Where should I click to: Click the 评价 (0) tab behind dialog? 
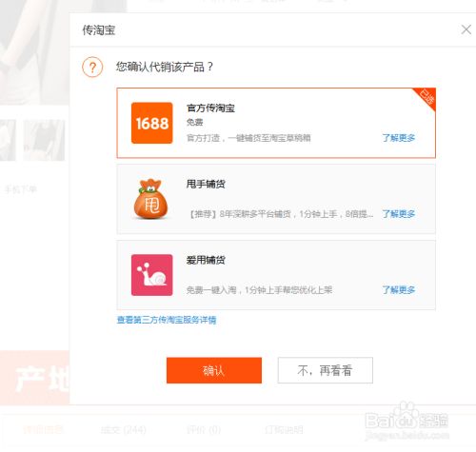coord(204,430)
